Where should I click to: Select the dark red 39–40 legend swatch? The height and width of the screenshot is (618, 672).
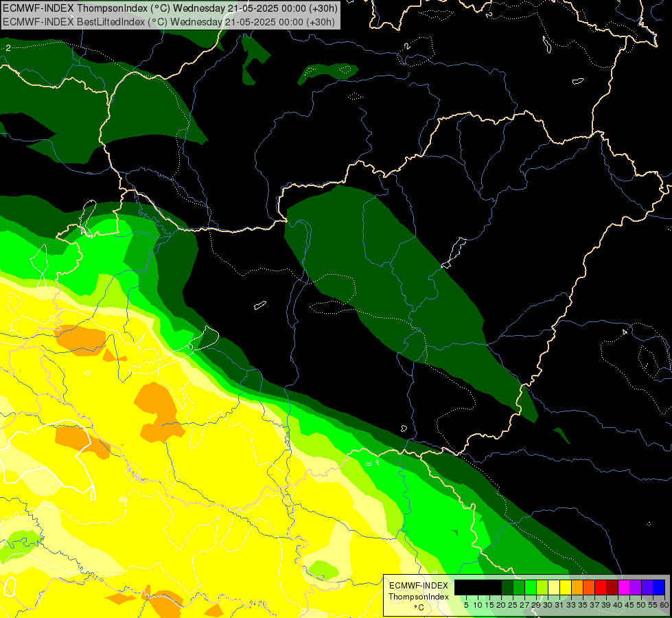pos(612,587)
